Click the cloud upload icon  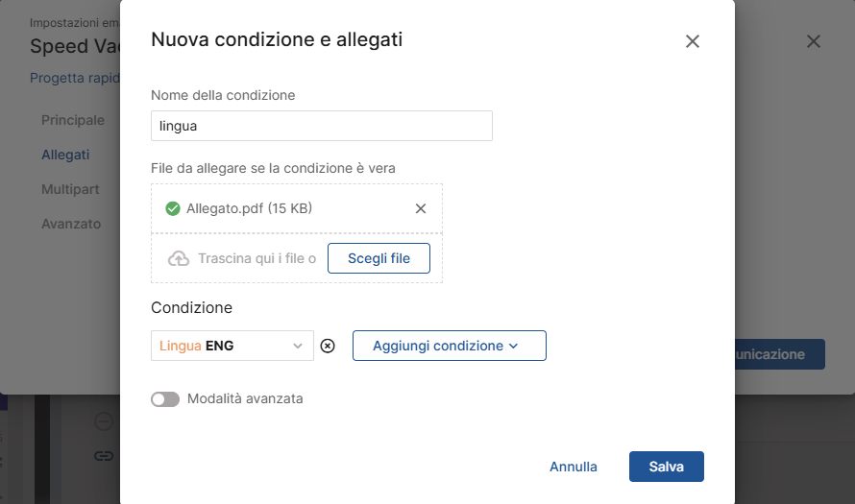[x=179, y=258]
